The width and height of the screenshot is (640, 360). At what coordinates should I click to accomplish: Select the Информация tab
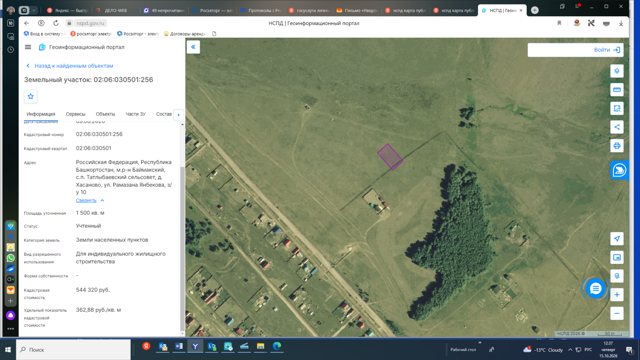tap(41, 114)
